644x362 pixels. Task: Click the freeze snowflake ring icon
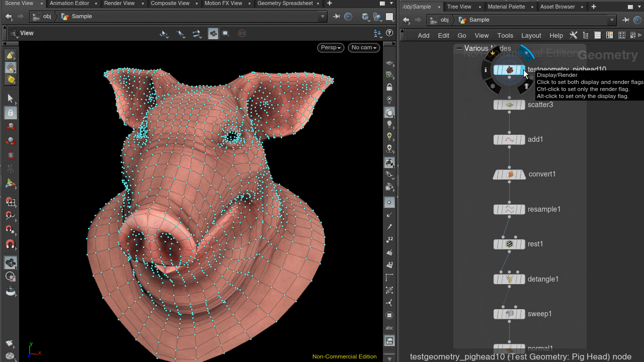pos(493,86)
